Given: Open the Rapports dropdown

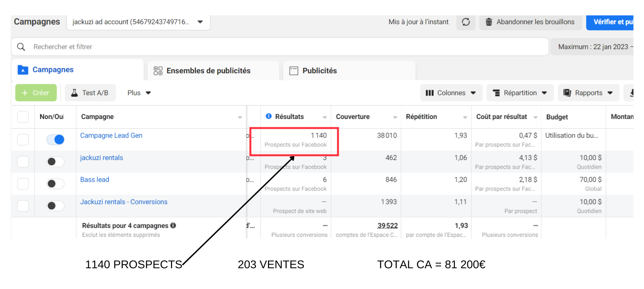Looking at the screenshot, I should 588,93.
